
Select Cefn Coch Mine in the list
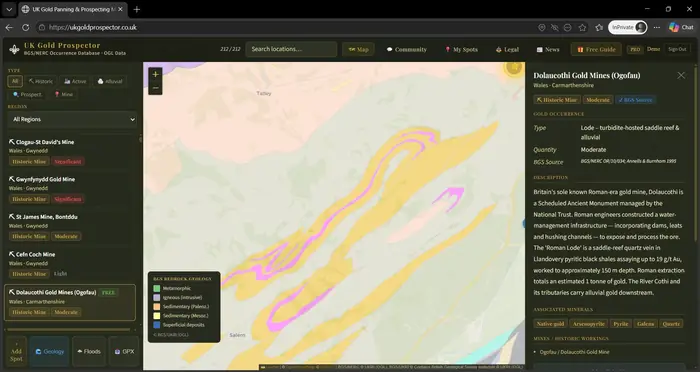(x=71, y=264)
